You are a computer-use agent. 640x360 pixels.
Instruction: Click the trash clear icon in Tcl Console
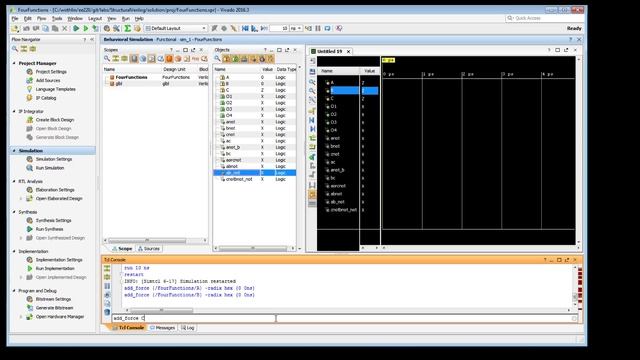[x=107, y=312]
